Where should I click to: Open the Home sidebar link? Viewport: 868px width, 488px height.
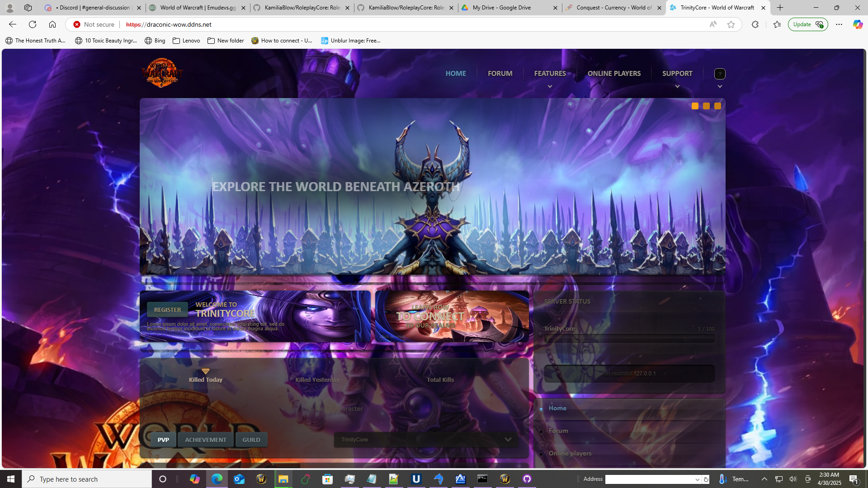pyautogui.click(x=557, y=408)
